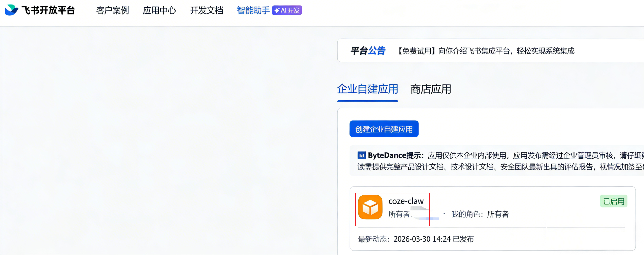Click the 最新动态 2026-03-30 14:24 已发布 text
The width and height of the screenshot is (644, 255).
tap(416, 239)
